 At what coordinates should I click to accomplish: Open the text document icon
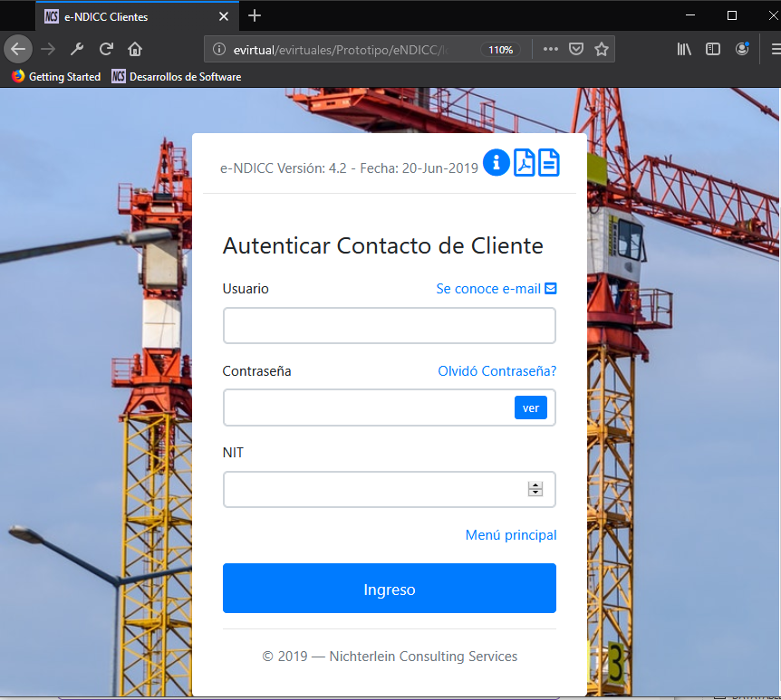(548, 163)
